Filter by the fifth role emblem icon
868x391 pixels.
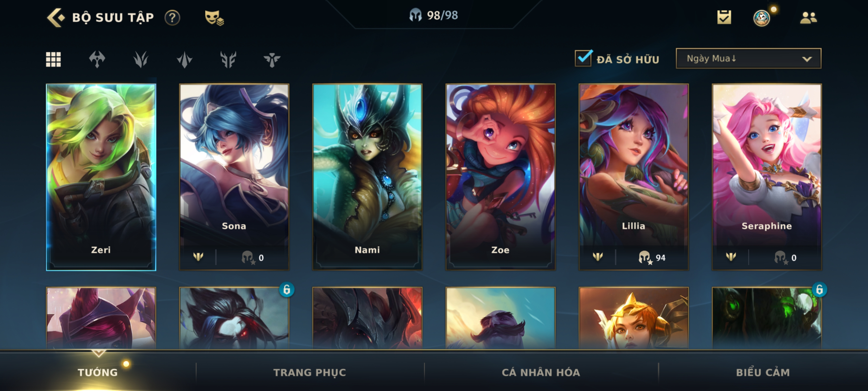click(272, 59)
